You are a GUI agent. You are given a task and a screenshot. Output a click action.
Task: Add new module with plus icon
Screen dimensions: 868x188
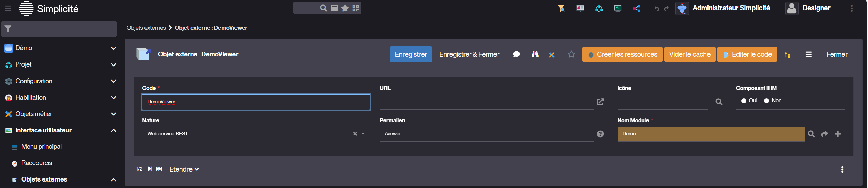838,134
